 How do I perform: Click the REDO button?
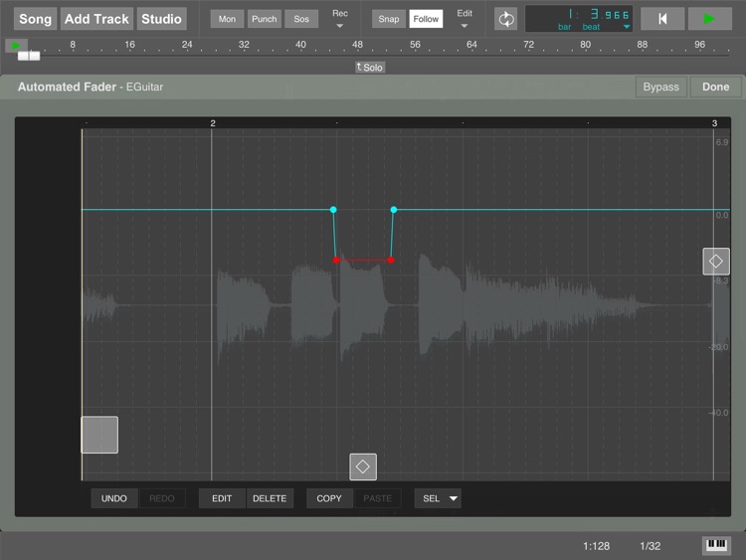tap(162, 498)
